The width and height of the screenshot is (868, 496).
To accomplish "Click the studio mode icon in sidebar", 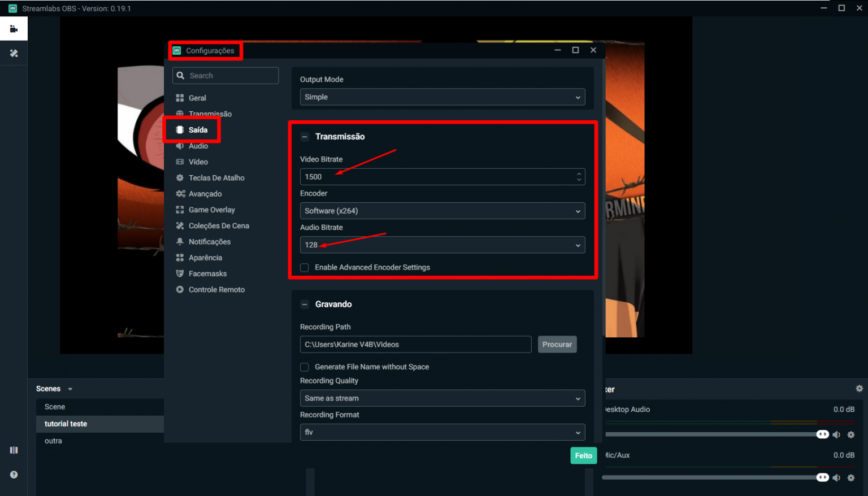I will [x=14, y=450].
